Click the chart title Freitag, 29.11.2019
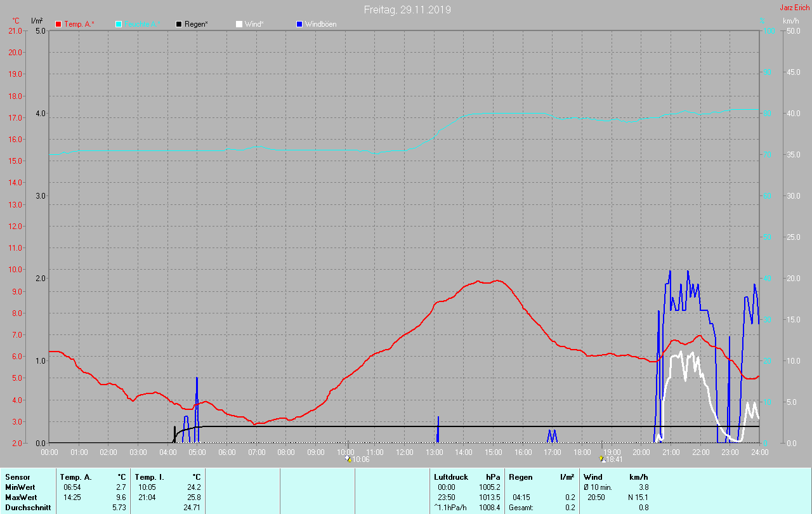Viewport: 812px width, 514px height. (x=407, y=10)
